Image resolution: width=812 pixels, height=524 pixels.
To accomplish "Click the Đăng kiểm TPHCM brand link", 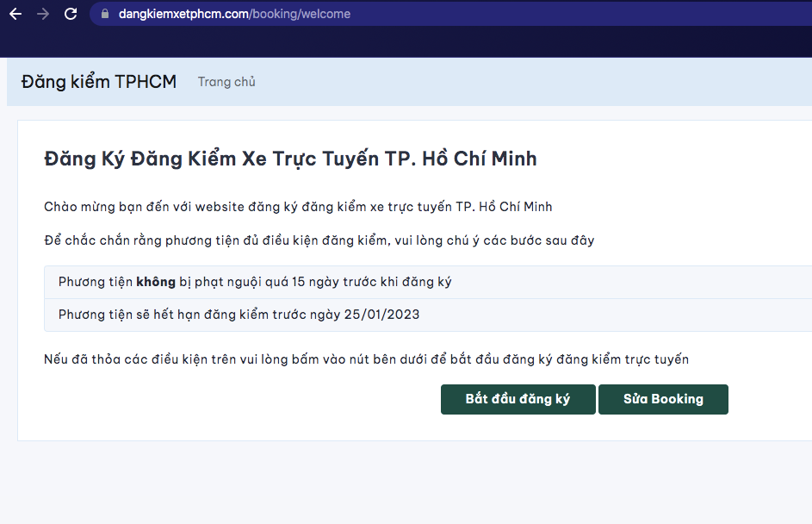I will click(x=98, y=81).
